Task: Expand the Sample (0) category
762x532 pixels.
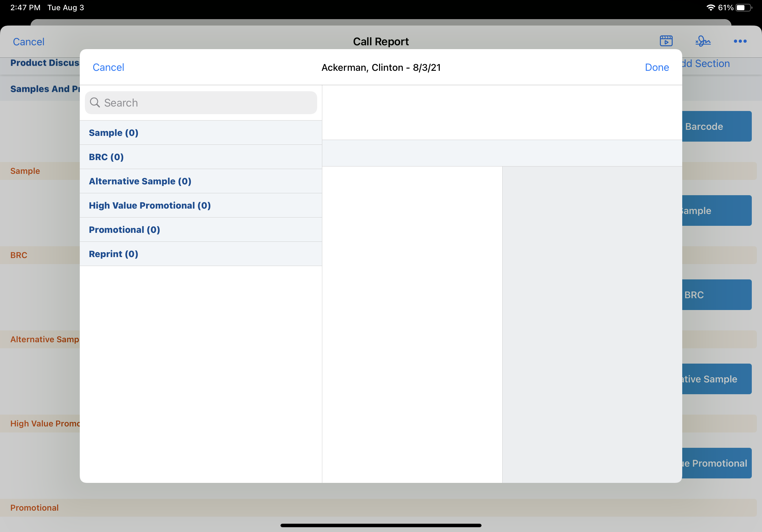Action: pyautogui.click(x=200, y=133)
